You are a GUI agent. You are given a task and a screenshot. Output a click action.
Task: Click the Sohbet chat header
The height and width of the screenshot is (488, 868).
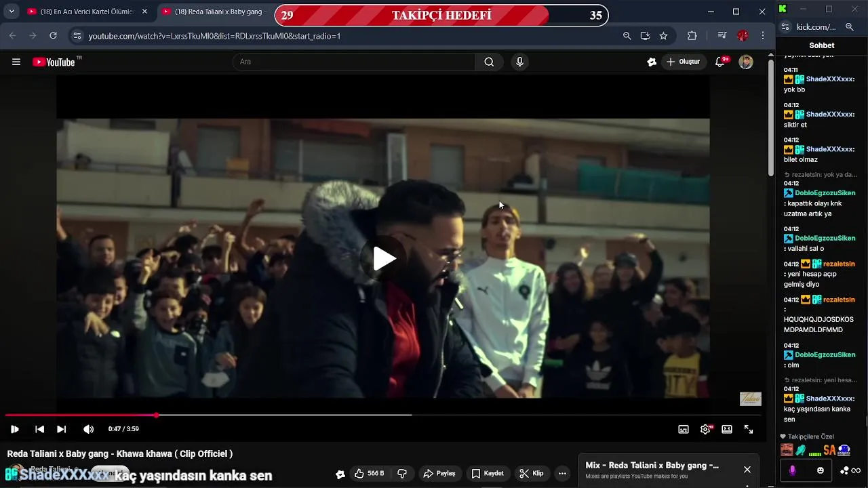point(822,45)
